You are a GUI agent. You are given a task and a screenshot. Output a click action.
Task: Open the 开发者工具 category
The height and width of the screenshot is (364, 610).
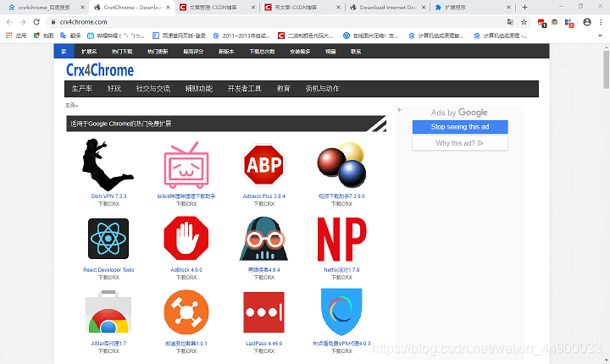pos(244,89)
